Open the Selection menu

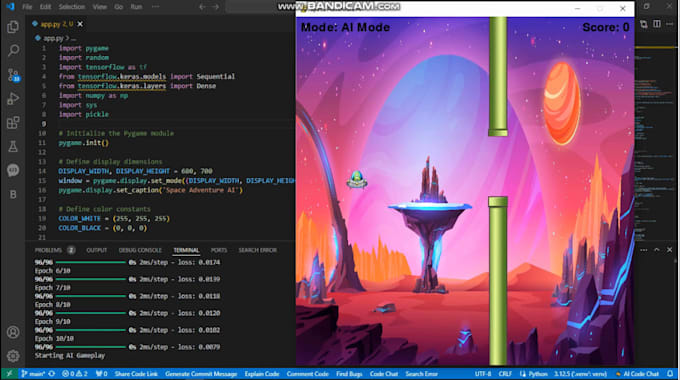tap(72, 7)
